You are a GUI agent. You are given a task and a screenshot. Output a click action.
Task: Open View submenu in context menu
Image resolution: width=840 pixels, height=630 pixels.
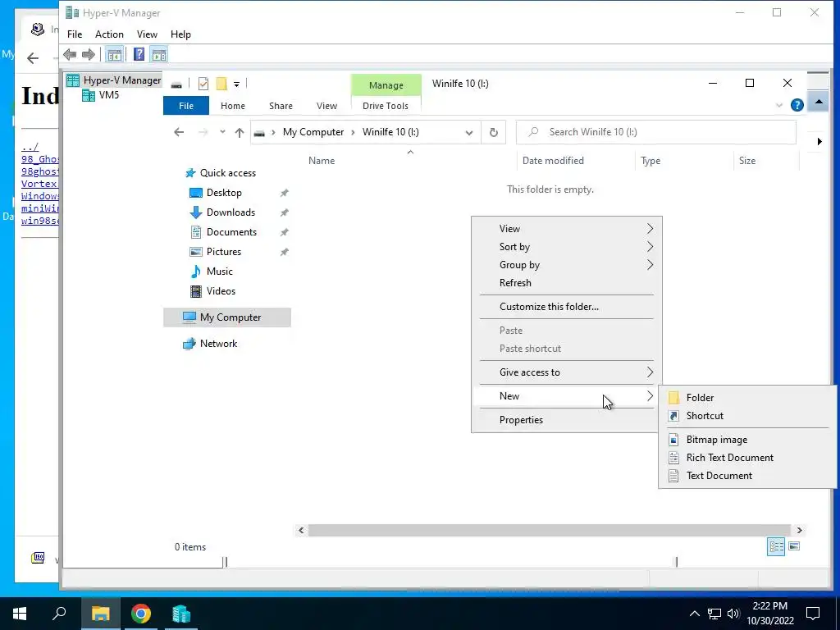click(567, 229)
